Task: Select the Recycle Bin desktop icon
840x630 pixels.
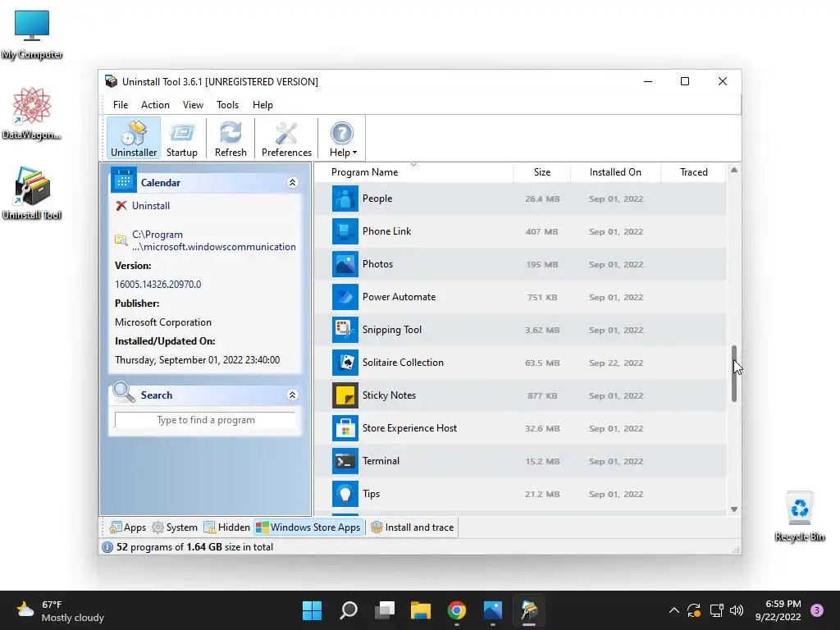Action: [799, 516]
